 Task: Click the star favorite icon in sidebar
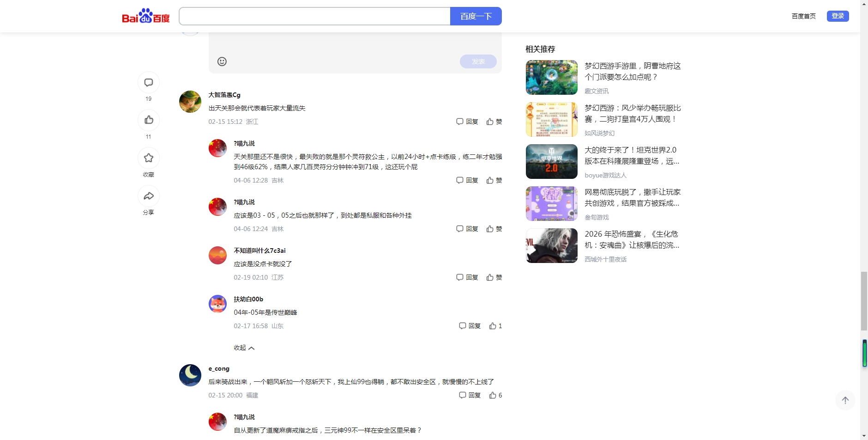(x=148, y=158)
